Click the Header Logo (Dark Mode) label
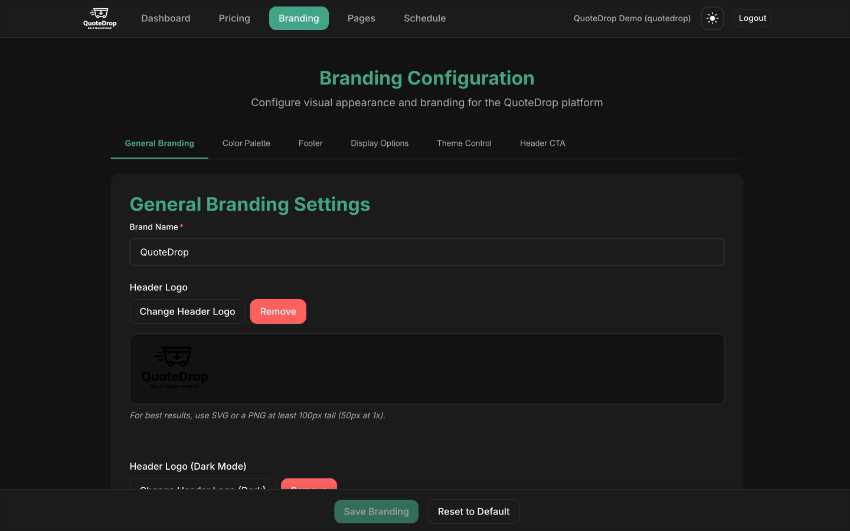The width and height of the screenshot is (850, 531). tap(188, 467)
